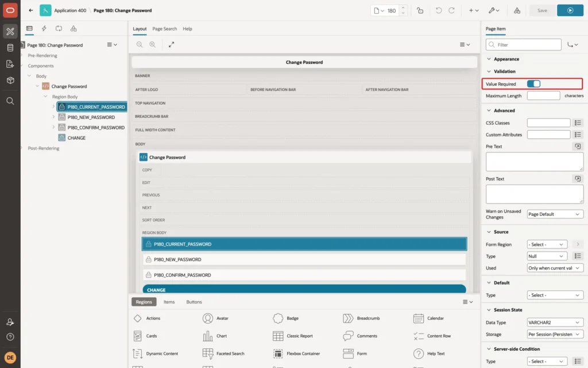Go back with the left arrow
Screen dimensions: 588x368
(x=31, y=10)
